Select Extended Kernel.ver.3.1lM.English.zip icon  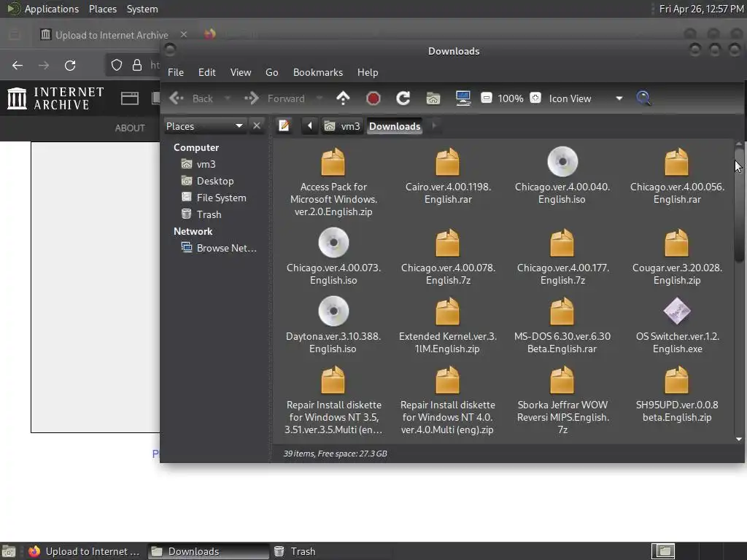point(448,311)
